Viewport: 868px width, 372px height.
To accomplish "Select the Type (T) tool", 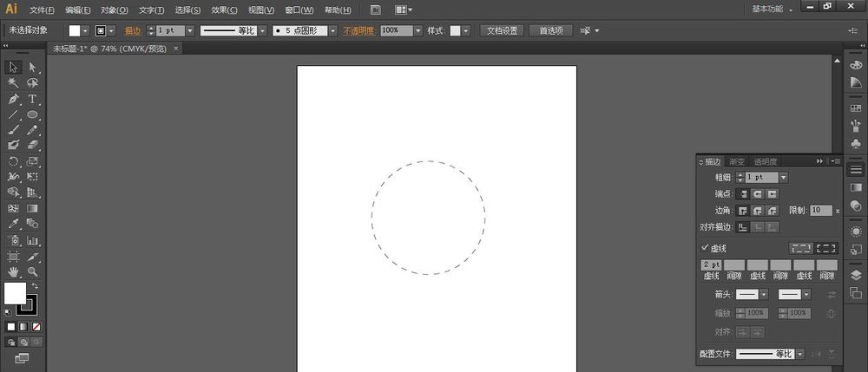I will [x=33, y=99].
